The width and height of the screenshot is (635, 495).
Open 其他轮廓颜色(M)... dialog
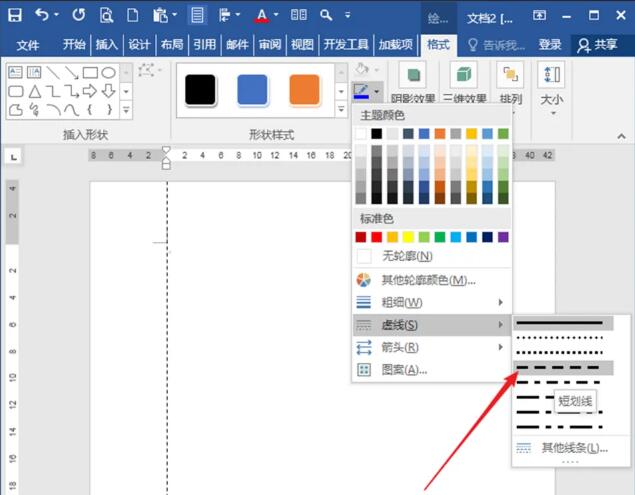click(432, 280)
